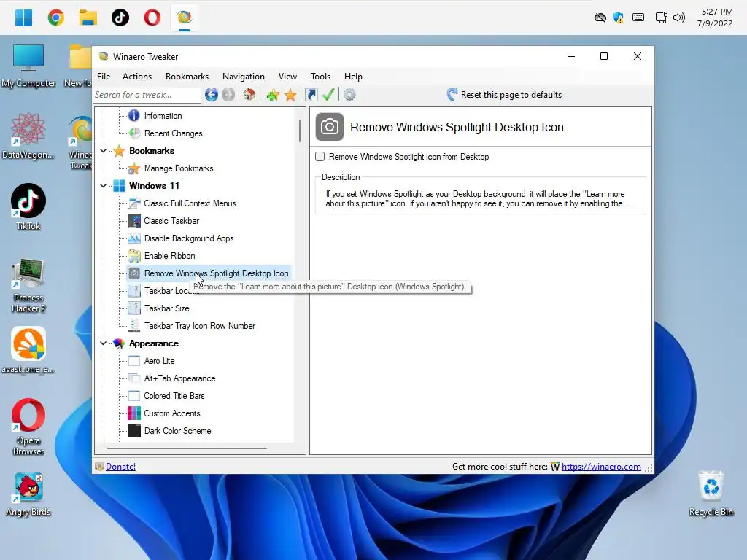Open Process Hacker 2 desktop shortcut
The height and width of the screenshot is (560, 747).
28,285
